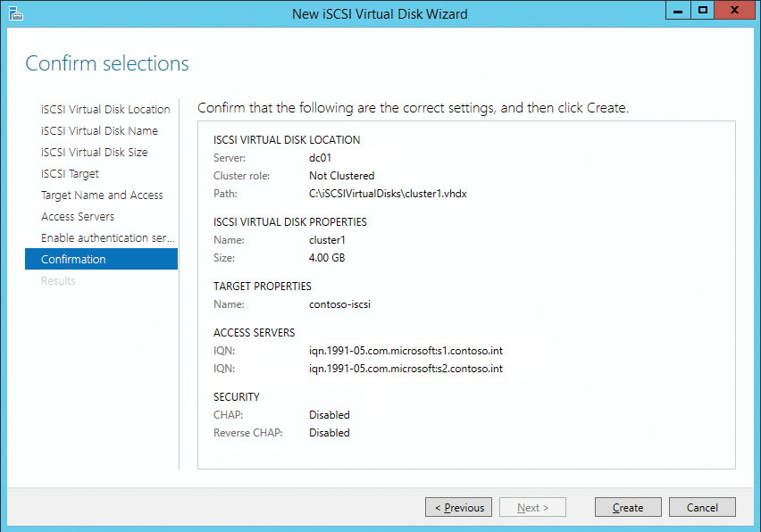Jump to the iSCSI Target step
Image resolution: width=761 pixels, height=532 pixels.
click(x=70, y=173)
